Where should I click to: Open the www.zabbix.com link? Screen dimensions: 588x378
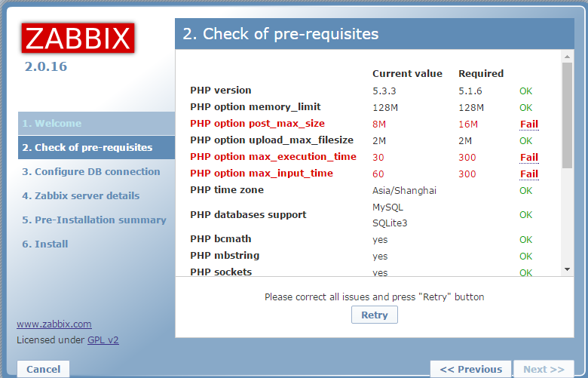(x=54, y=324)
